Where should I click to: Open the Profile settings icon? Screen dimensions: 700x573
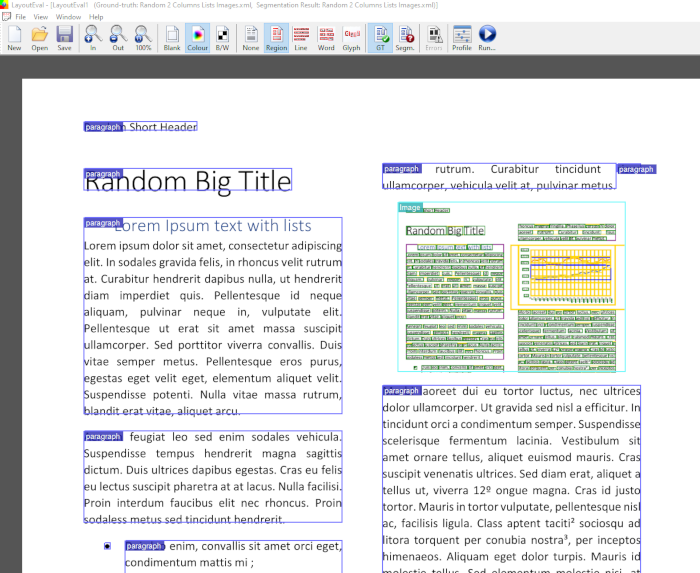click(461, 38)
